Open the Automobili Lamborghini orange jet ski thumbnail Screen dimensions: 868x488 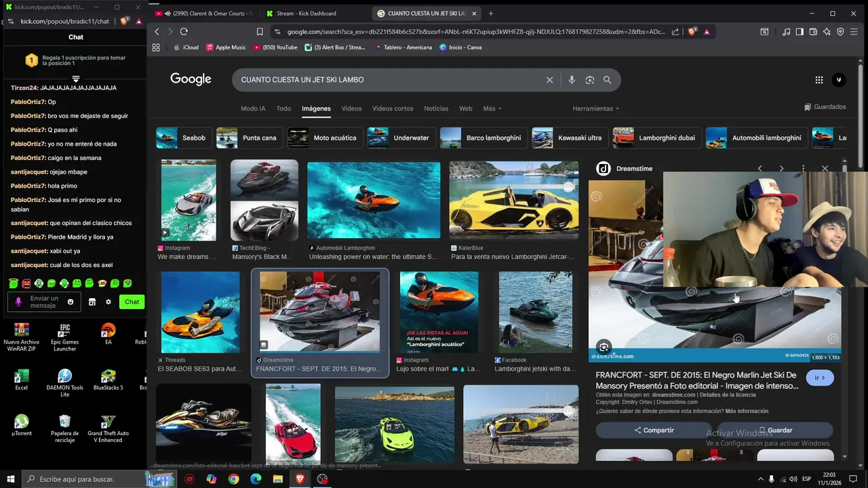click(x=374, y=201)
